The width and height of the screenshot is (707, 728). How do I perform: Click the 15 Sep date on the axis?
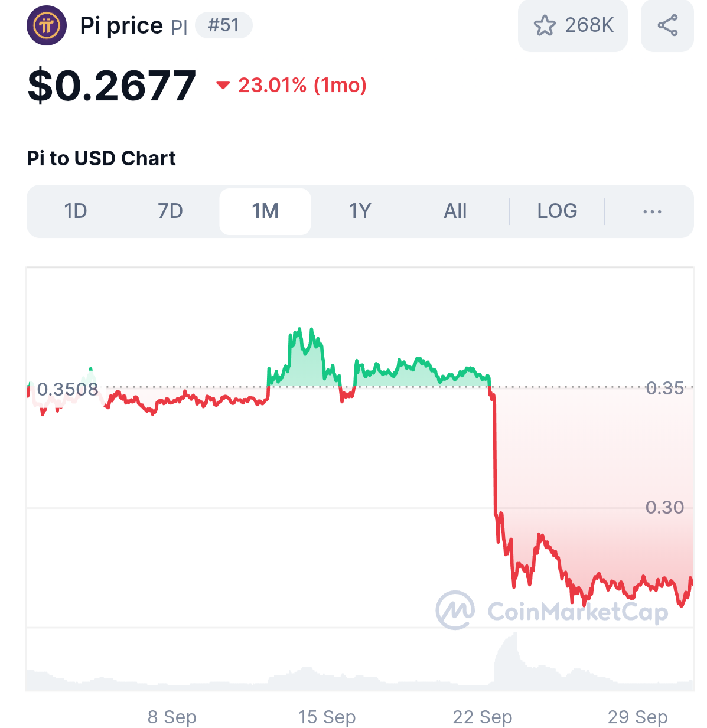point(327,717)
